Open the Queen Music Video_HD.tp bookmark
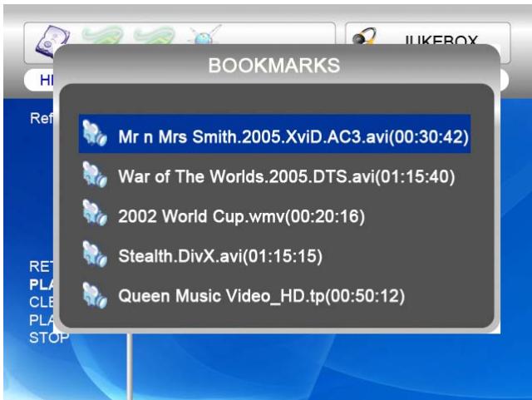 click(261, 295)
